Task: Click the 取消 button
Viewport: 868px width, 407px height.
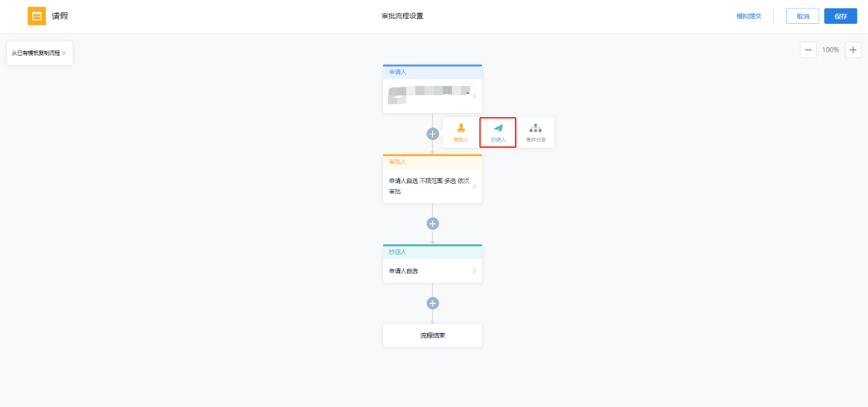Action: tap(803, 16)
